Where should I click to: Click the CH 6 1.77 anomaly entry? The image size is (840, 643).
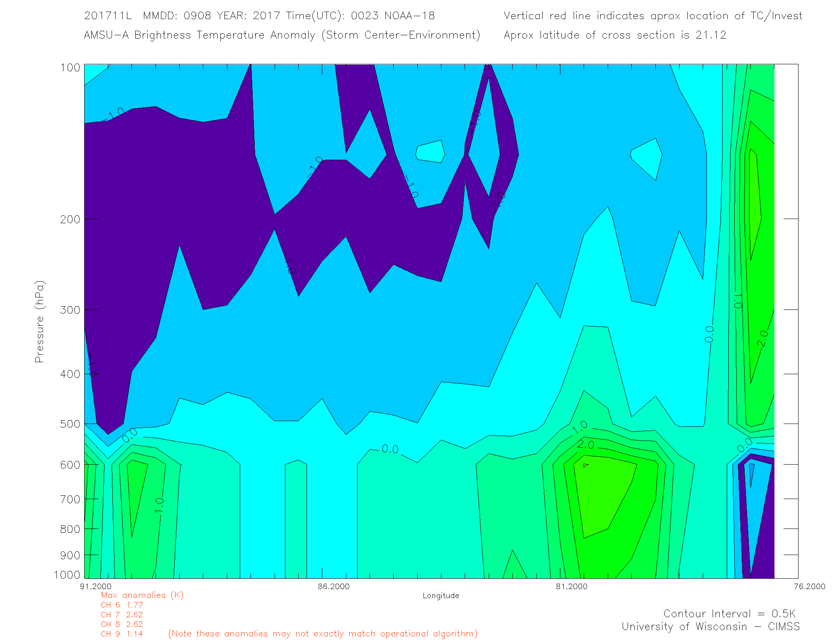[x=122, y=605]
